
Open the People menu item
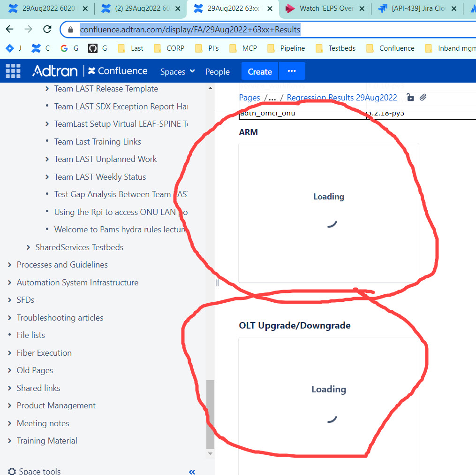[x=217, y=71]
